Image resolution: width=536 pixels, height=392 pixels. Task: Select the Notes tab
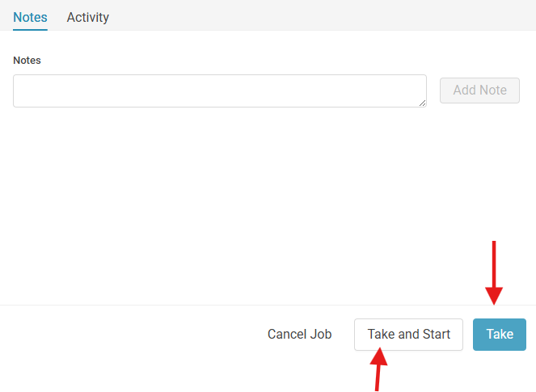pyautogui.click(x=30, y=18)
